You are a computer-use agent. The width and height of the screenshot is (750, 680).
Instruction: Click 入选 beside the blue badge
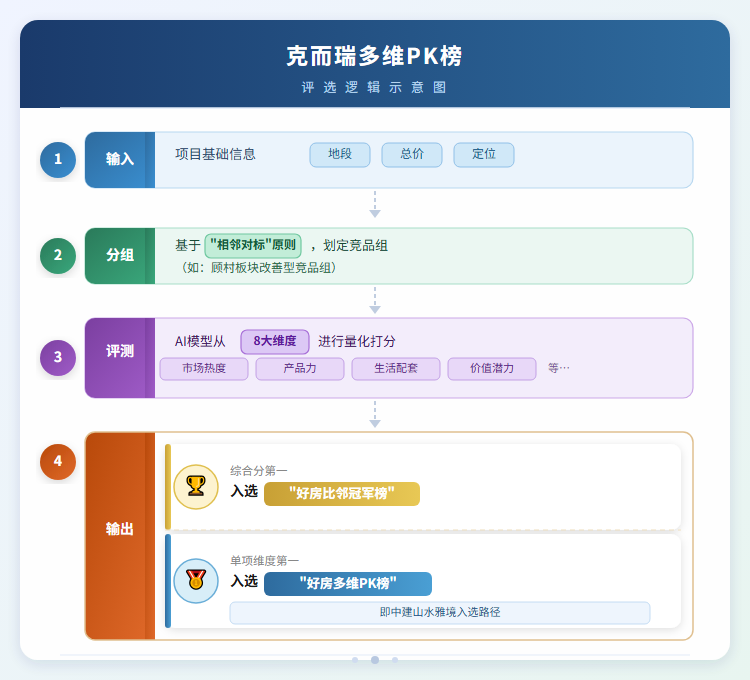click(x=244, y=581)
